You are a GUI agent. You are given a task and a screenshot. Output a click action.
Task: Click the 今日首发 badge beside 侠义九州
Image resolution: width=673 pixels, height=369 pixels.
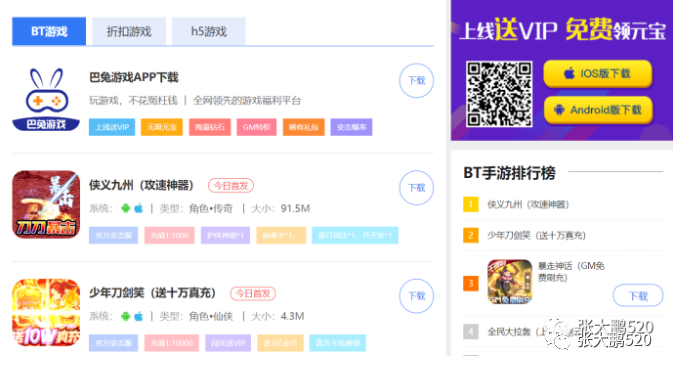click(231, 186)
